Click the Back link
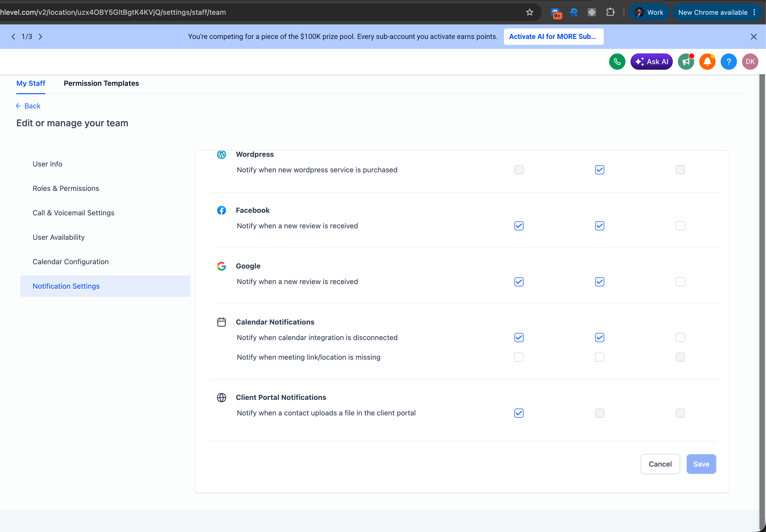 (x=28, y=106)
